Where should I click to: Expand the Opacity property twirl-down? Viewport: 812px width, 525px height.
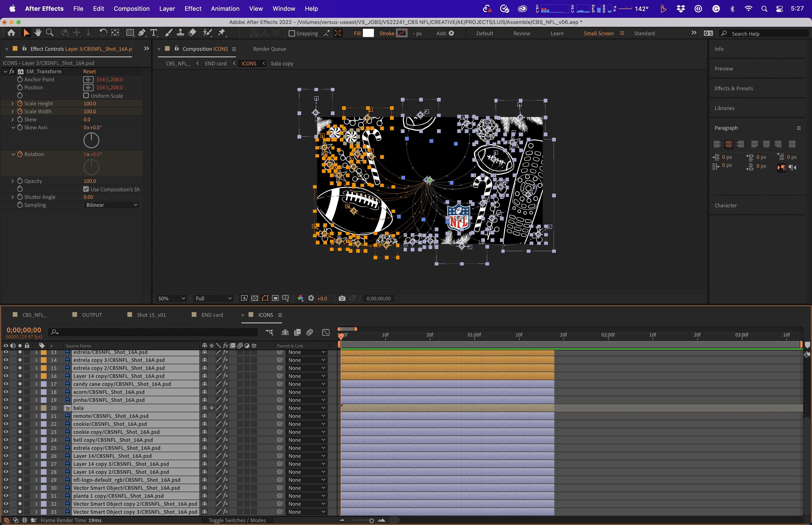13,181
